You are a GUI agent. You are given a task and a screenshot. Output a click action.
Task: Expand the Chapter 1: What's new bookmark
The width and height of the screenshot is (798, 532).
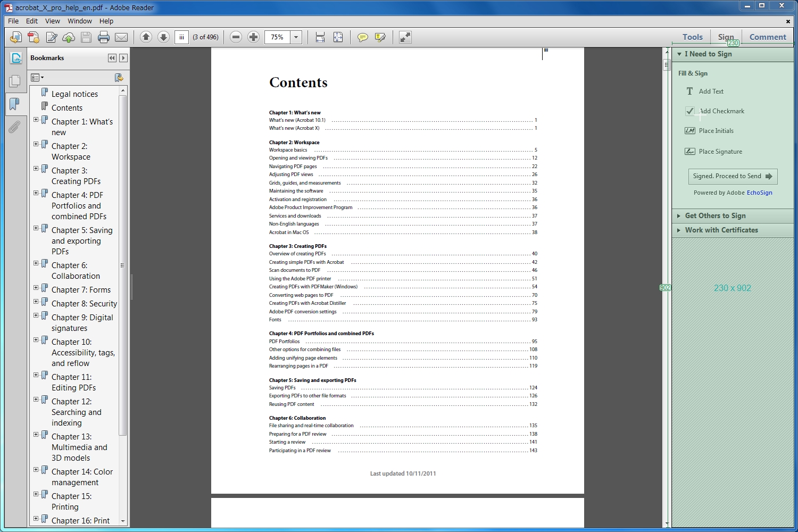point(36,120)
